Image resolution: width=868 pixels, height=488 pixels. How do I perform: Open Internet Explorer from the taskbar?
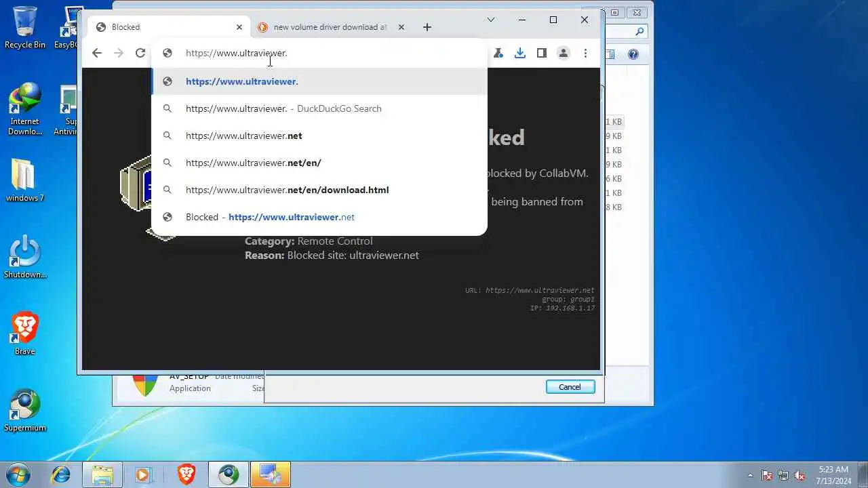click(x=61, y=474)
